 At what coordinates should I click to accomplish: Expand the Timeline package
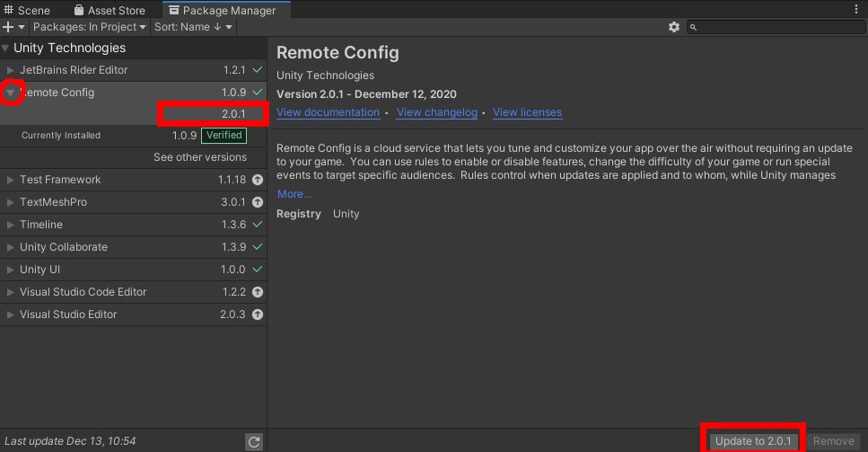[10, 225]
